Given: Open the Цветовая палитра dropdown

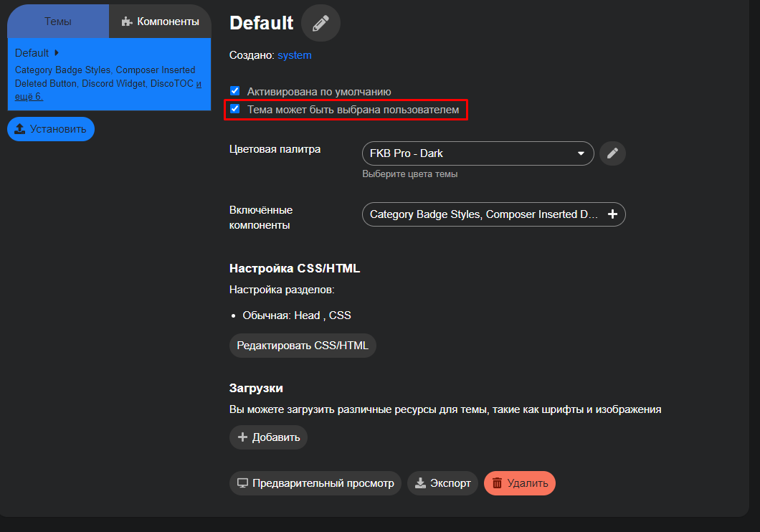Looking at the screenshot, I should (478, 153).
